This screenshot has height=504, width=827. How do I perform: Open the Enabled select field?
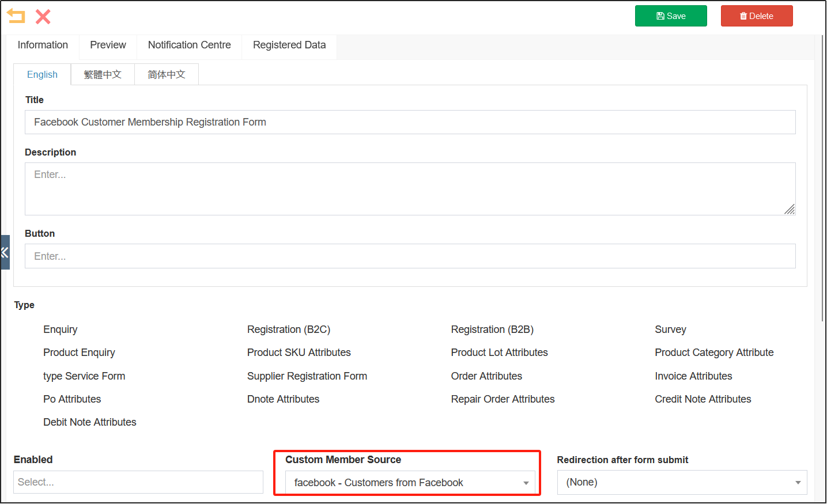point(138,482)
